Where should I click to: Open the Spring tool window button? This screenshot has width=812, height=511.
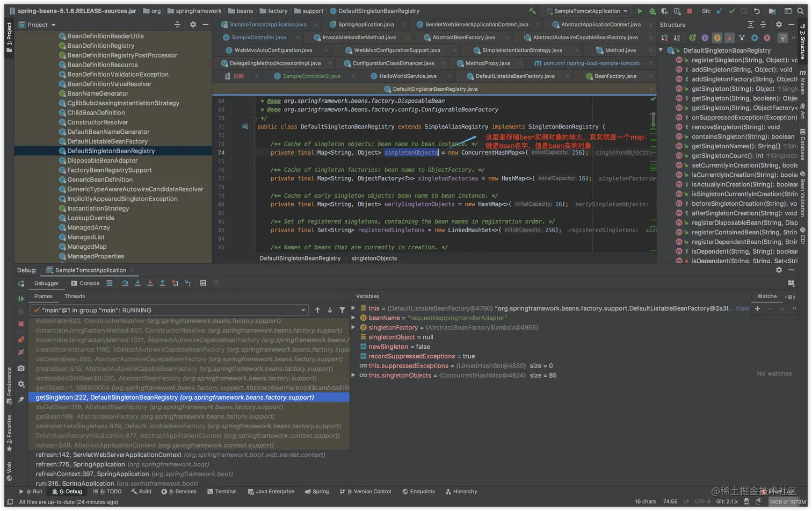pyautogui.click(x=316, y=492)
